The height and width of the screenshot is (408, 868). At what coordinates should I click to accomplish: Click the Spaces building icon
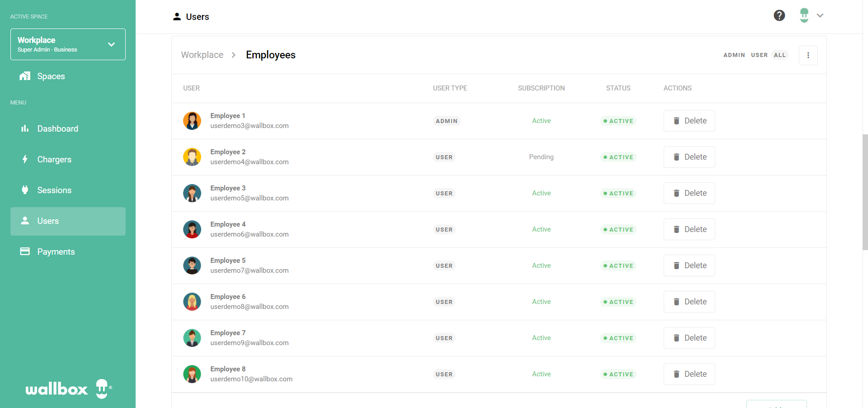click(25, 76)
